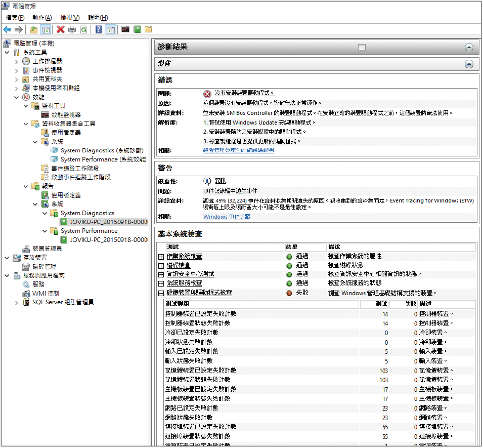Click the Forward arrow toolbar icon
The width and height of the screenshot is (483, 448).
[19, 29]
